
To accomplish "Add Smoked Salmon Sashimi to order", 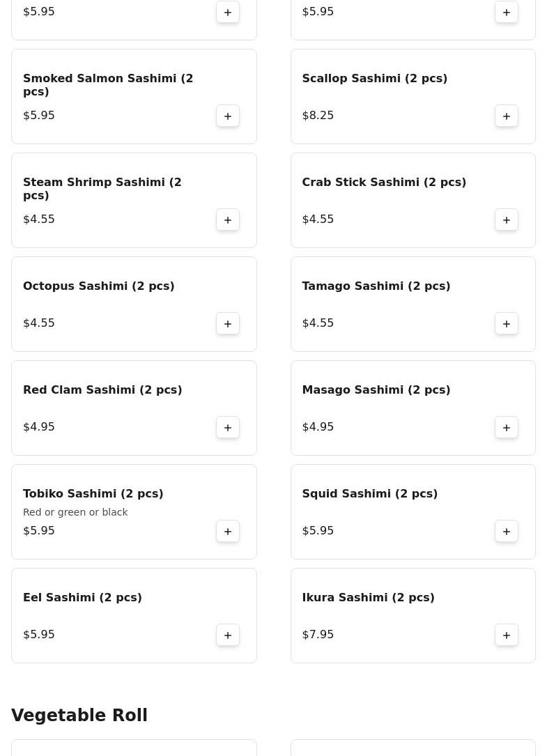I will [228, 116].
